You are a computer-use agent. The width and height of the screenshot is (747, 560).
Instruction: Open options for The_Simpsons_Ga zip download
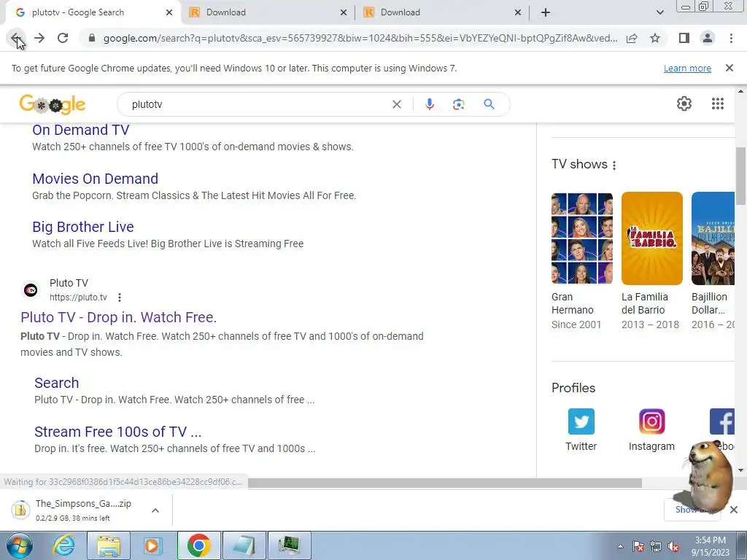click(x=155, y=510)
